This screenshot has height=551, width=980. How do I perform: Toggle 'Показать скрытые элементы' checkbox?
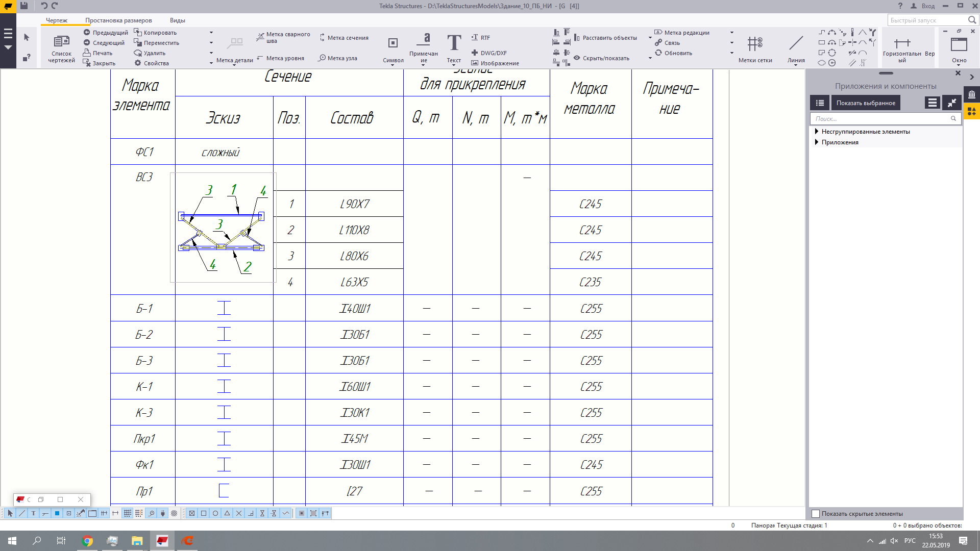(x=816, y=514)
